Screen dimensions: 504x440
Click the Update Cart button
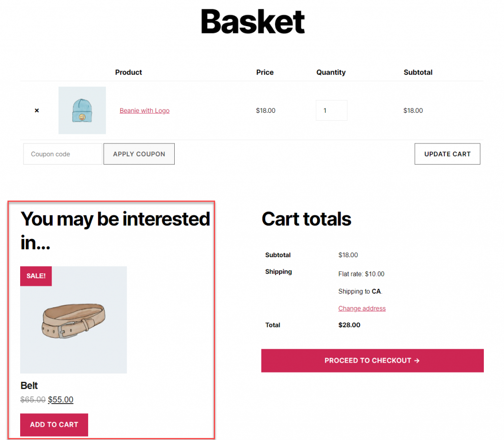[x=447, y=154]
